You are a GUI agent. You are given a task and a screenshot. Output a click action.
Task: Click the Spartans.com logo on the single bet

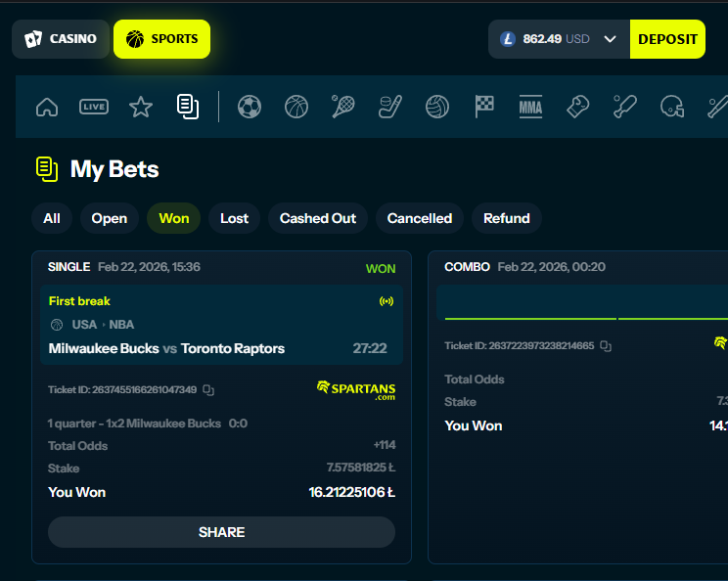coord(356,390)
